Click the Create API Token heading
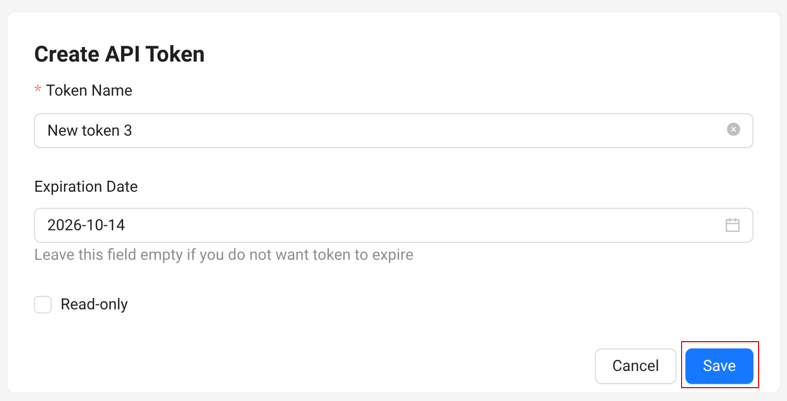Viewport: 787px width, 401px height. click(x=119, y=54)
